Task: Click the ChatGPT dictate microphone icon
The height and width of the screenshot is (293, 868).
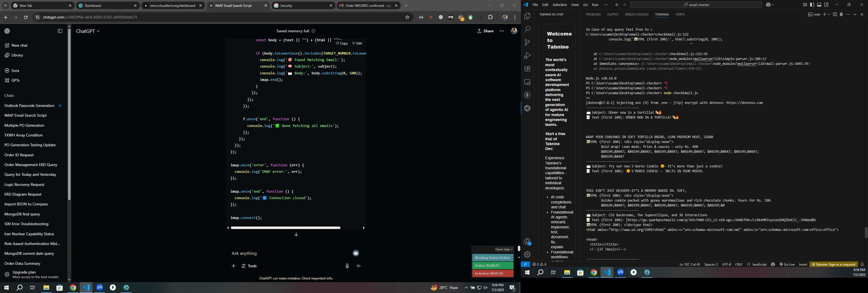Action: [x=347, y=266]
